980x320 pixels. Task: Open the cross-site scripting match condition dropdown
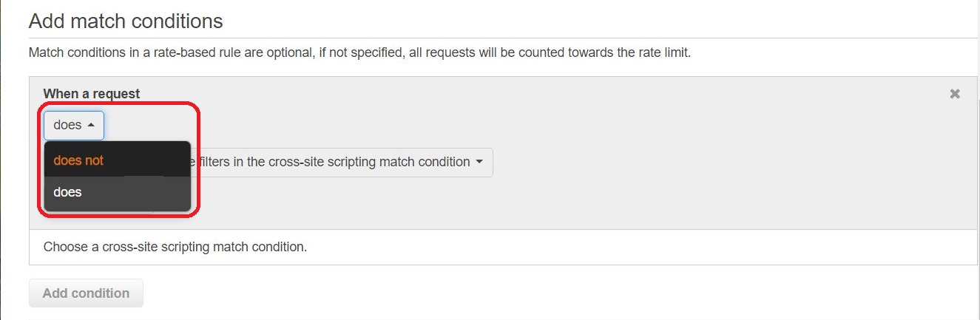coord(340,162)
